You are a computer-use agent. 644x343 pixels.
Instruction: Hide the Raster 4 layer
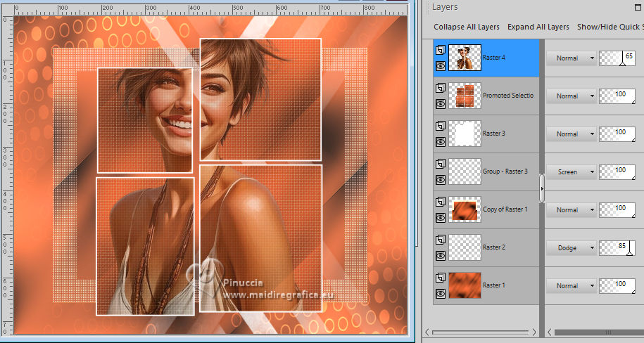pyautogui.click(x=441, y=65)
